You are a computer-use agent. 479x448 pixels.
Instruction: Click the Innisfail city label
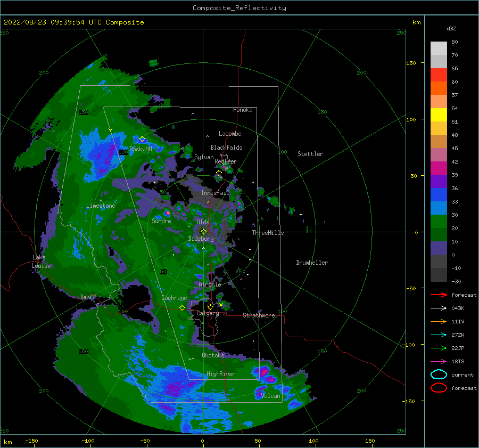215,193
